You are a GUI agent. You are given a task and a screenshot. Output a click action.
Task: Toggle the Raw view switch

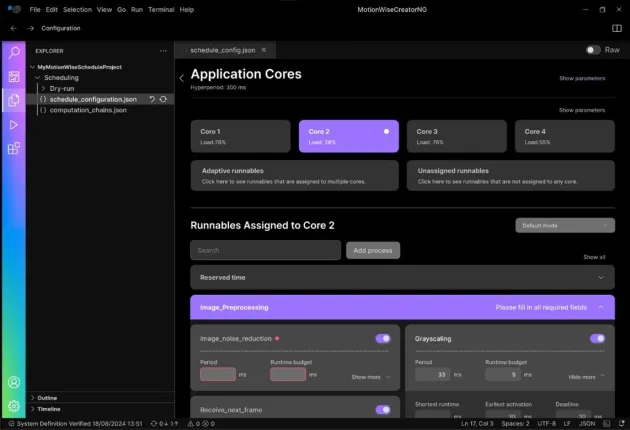[593, 49]
